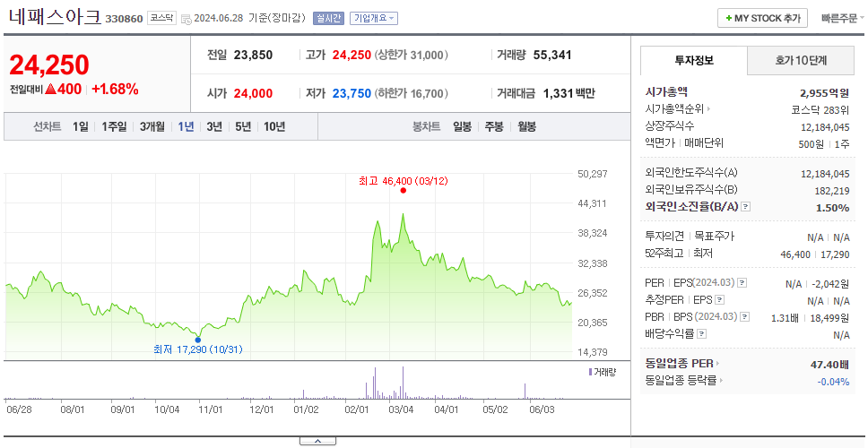Click the -0.04% industry change value

(833, 381)
